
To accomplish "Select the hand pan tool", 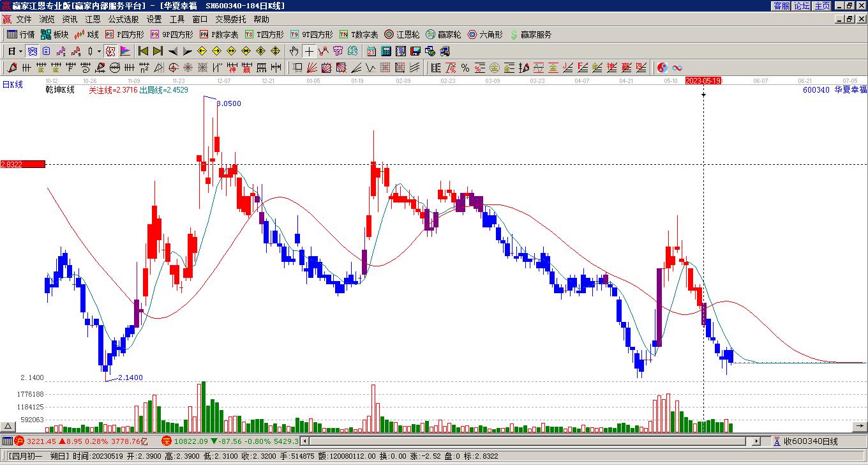I will (294, 51).
